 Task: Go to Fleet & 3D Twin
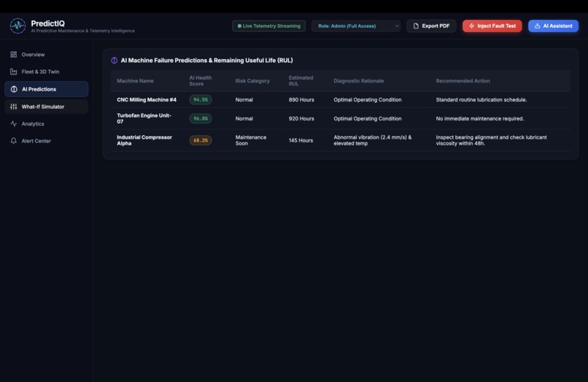pyautogui.click(x=47, y=72)
